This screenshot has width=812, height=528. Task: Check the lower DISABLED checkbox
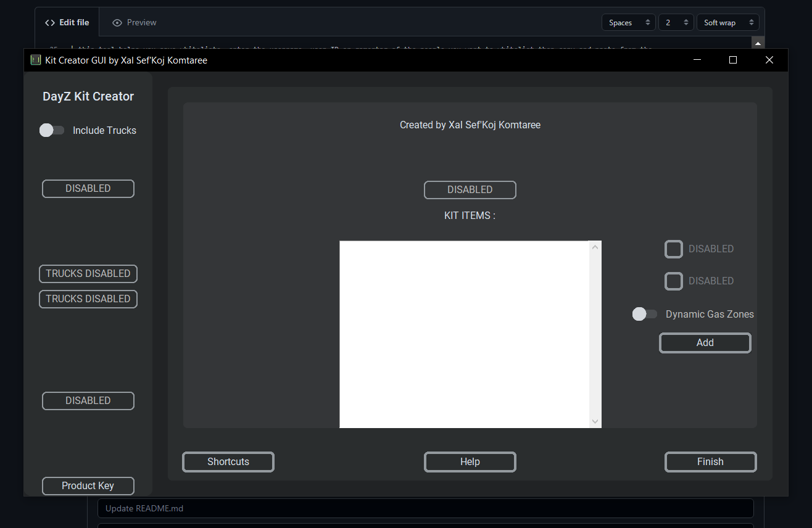tap(674, 281)
